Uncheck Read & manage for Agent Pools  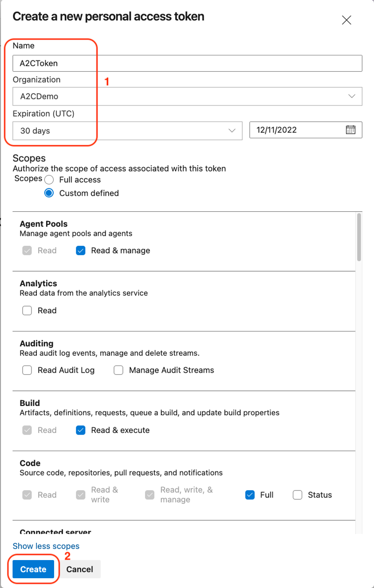pos(80,250)
